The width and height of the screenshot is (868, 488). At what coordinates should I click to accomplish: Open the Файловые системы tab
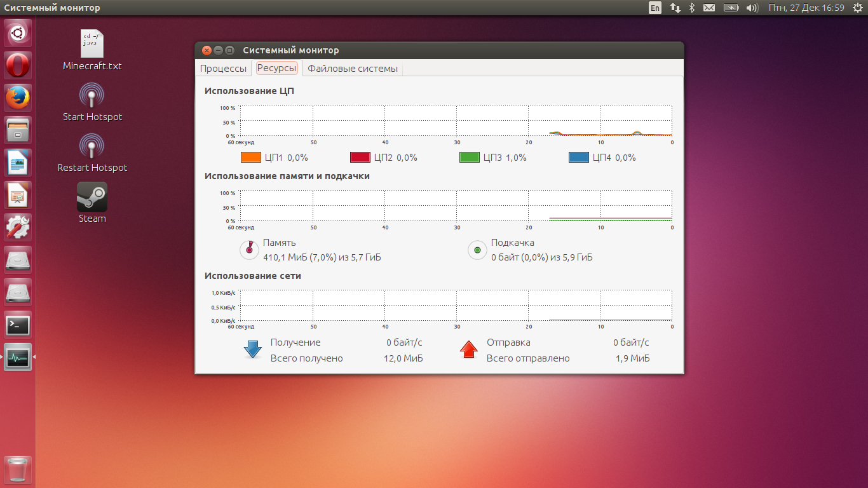[x=353, y=69]
